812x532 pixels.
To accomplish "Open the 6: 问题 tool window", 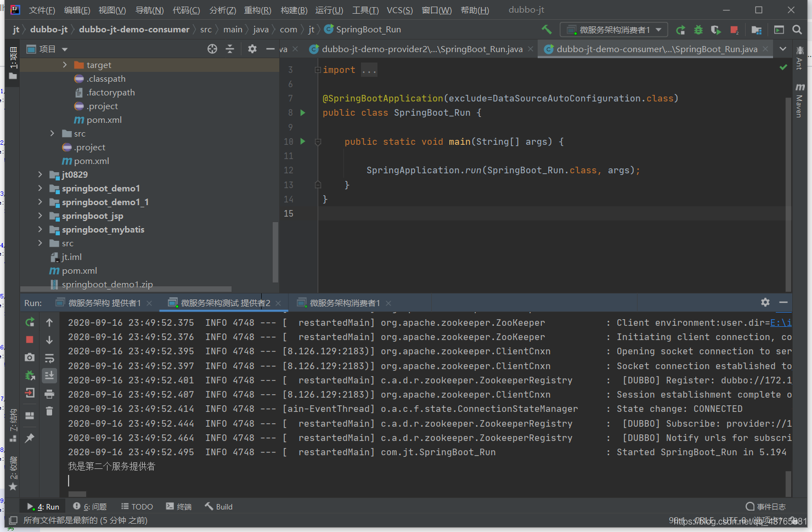I will 90,507.
